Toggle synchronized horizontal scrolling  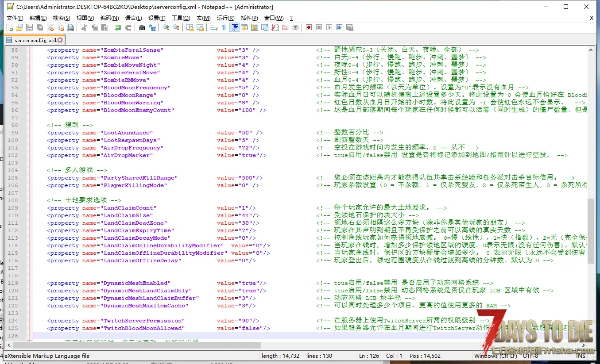(200, 27)
